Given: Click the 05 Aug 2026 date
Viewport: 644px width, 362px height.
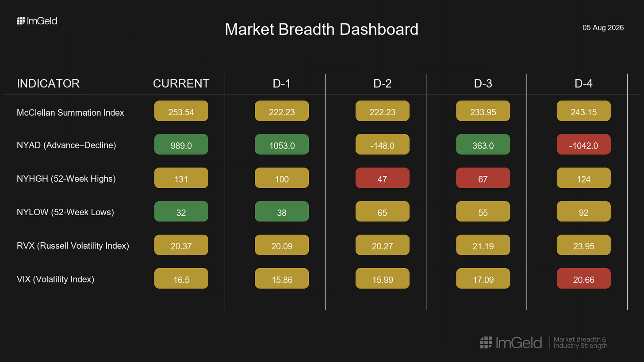Looking at the screenshot, I should (x=603, y=28).
